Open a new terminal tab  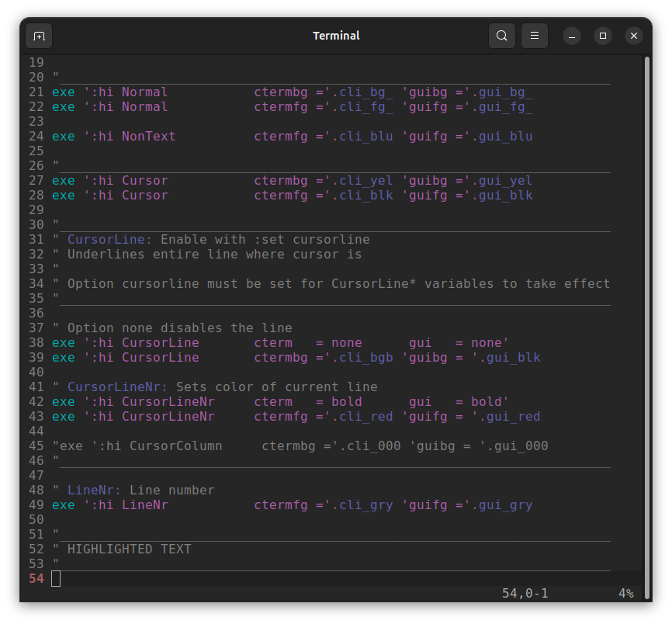39,36
